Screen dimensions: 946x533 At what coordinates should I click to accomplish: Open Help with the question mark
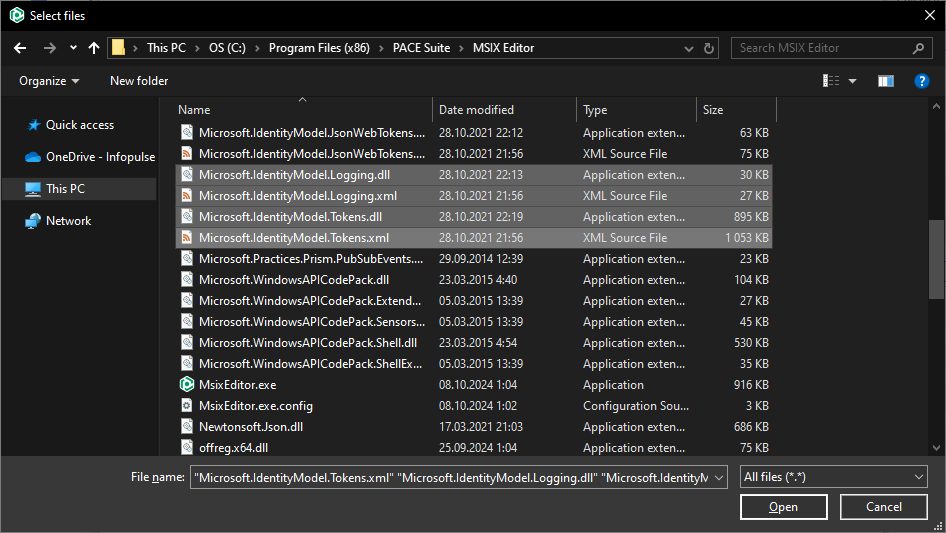[x=921, y=81]
